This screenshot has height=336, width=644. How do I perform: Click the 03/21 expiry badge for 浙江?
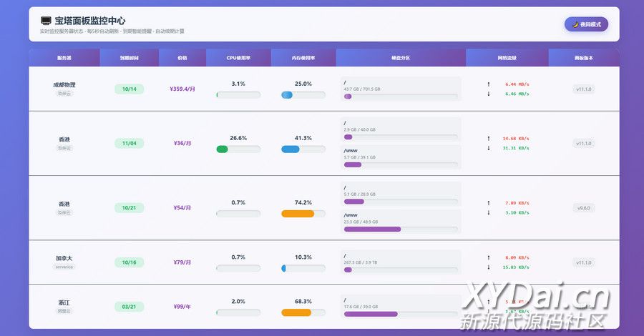pos(130,307)
